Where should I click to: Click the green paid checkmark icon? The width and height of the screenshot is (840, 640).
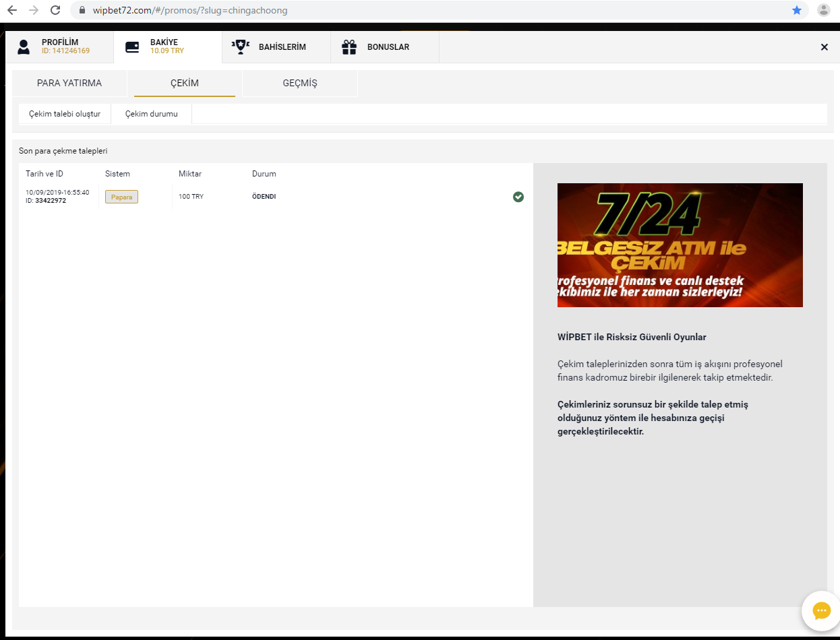tap(518, 197)
